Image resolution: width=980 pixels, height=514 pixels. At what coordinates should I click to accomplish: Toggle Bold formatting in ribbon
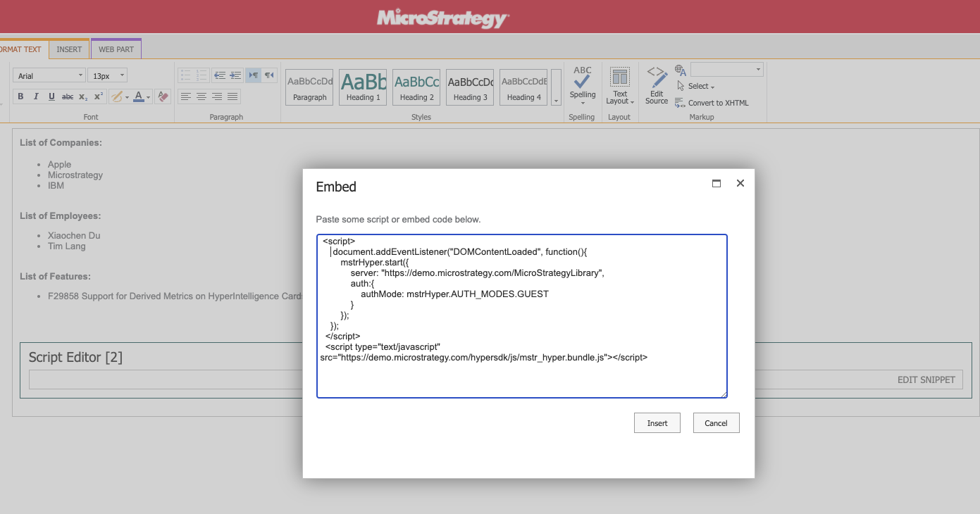20,96
